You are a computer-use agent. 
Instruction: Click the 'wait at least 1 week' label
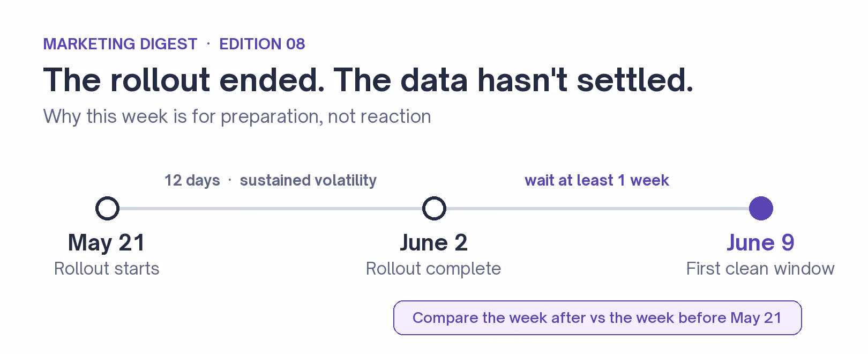(597, 180)
